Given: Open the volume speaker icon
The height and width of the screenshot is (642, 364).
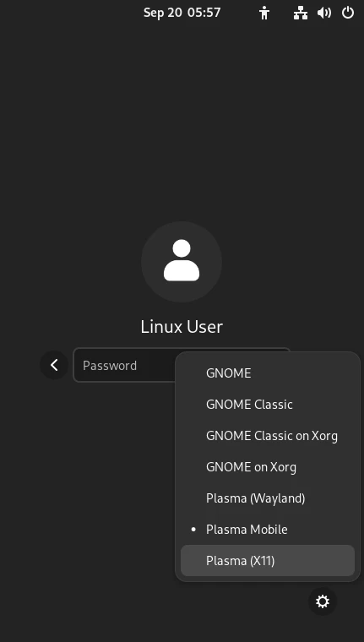Looking at the screenshot, I should click(x=323, y=14).
